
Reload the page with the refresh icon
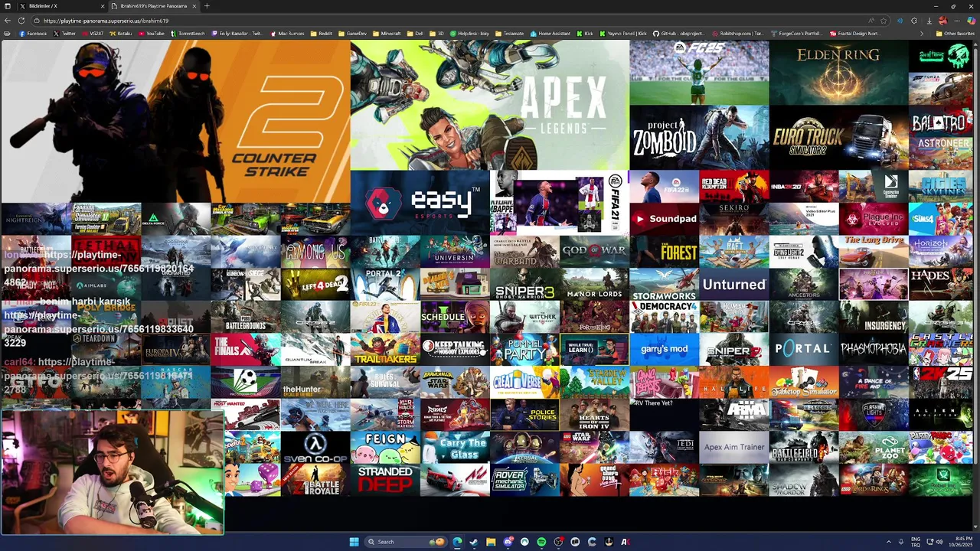point(21,21)
